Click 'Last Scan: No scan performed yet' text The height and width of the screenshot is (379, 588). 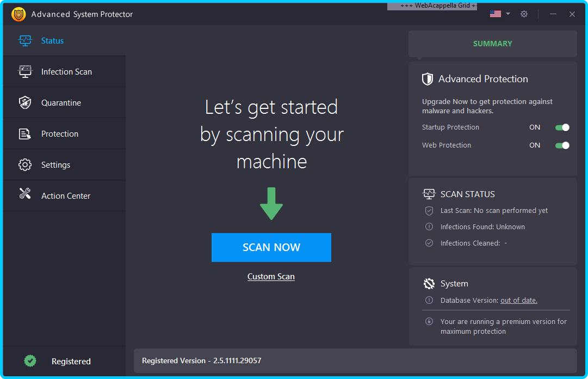click(494, 211)
